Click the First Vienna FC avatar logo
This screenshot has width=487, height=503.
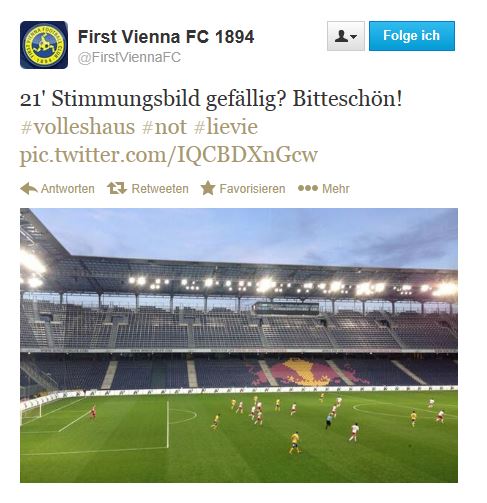tap(44, 45)
